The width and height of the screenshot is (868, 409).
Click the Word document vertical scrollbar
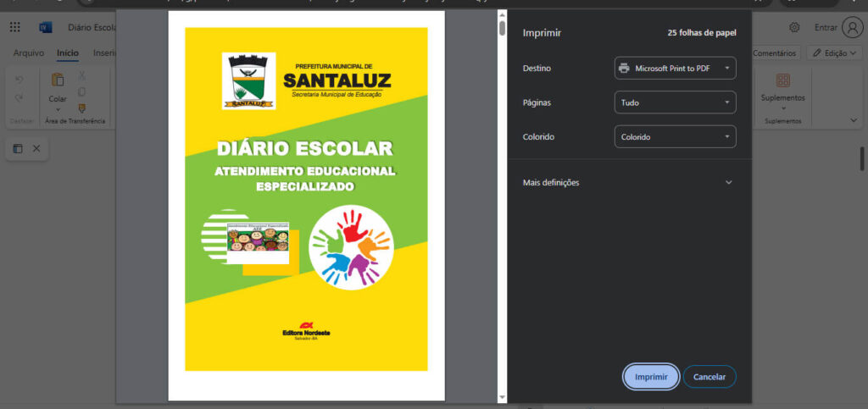[862, 158]
